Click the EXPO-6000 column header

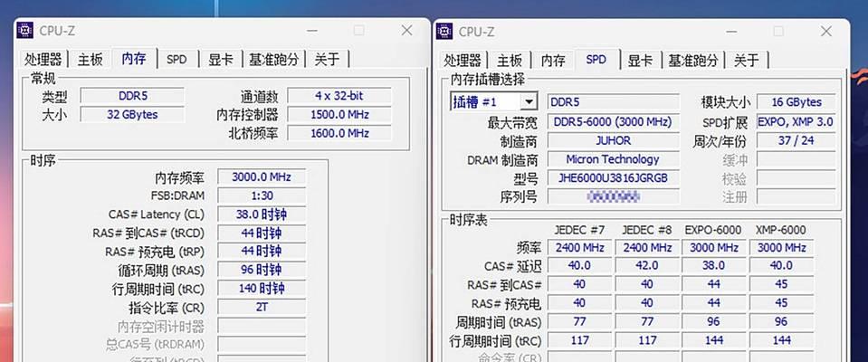coord(713,230)
